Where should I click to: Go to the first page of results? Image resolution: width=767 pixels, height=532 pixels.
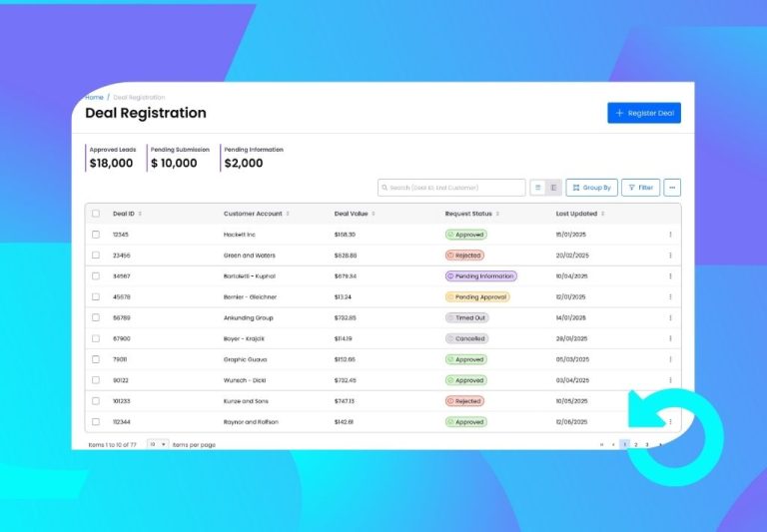pyautogui.click(x=601, y=444)
